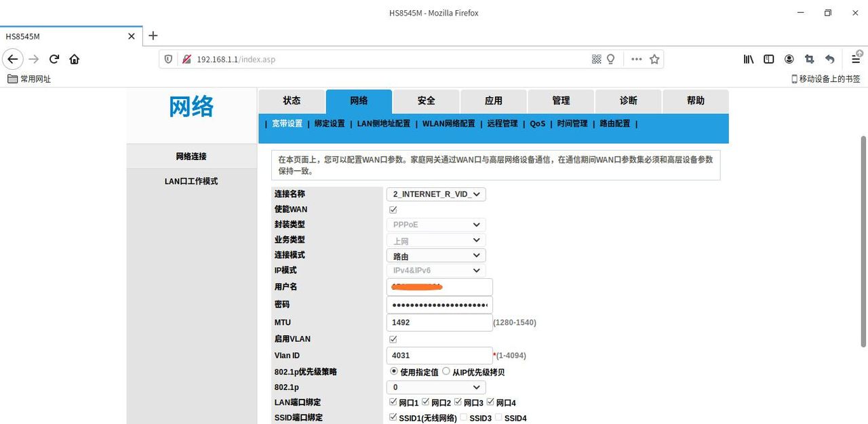
Task: Open the 时间管理 submenu link
Action: point(572,123)
